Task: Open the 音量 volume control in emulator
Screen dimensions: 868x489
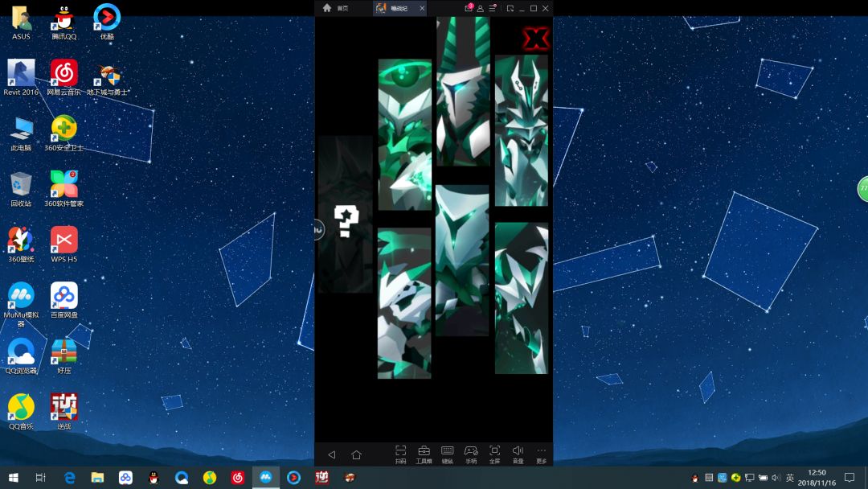Action: pos(518,454)
